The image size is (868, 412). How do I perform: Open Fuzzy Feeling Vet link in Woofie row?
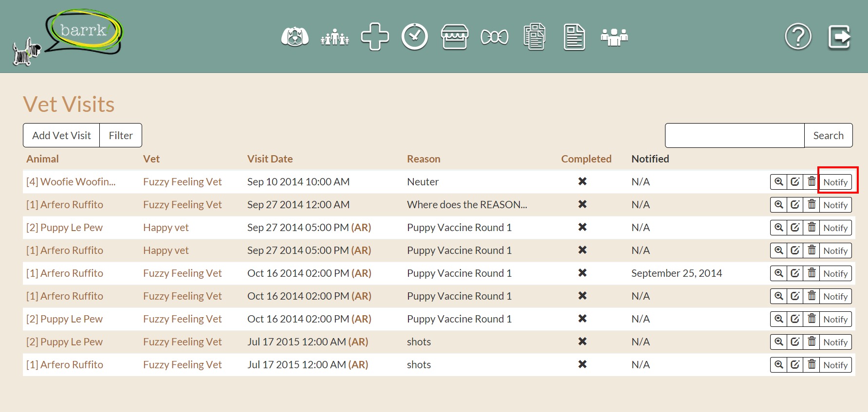point(183,182)
